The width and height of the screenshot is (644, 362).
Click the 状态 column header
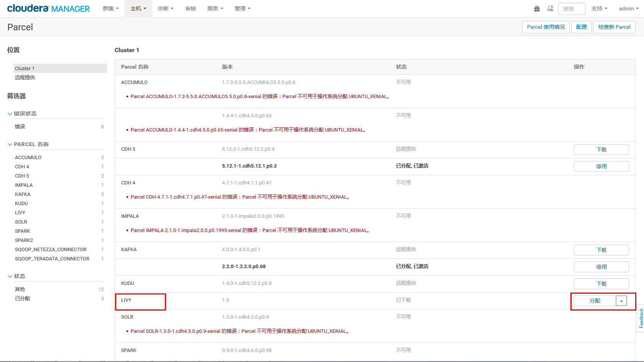click(401, 67)
